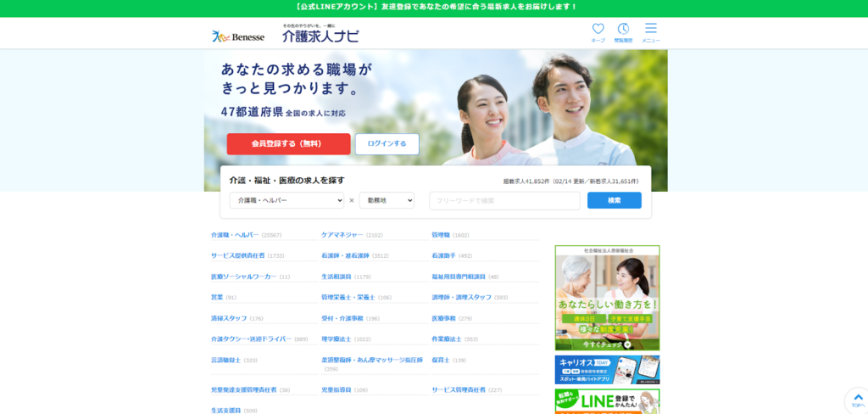
Task: Click the あなたらしい働き方を ad banner
Action: tap(607, 298)
